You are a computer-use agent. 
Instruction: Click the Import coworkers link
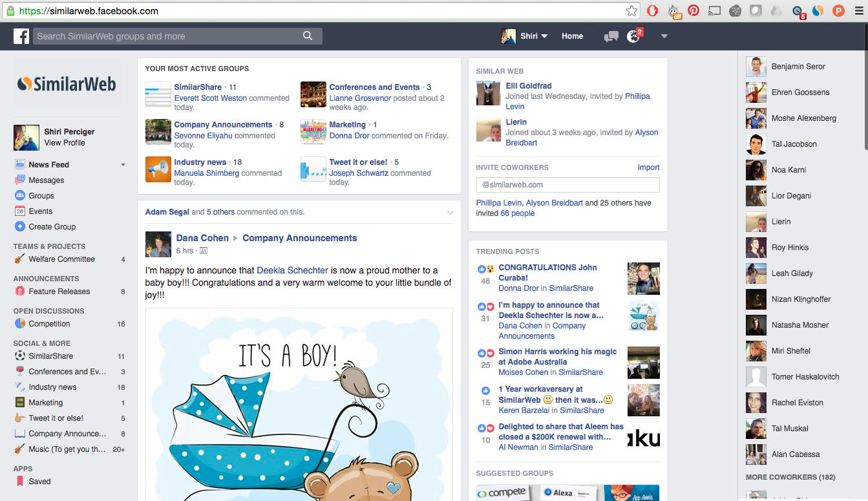649,167
